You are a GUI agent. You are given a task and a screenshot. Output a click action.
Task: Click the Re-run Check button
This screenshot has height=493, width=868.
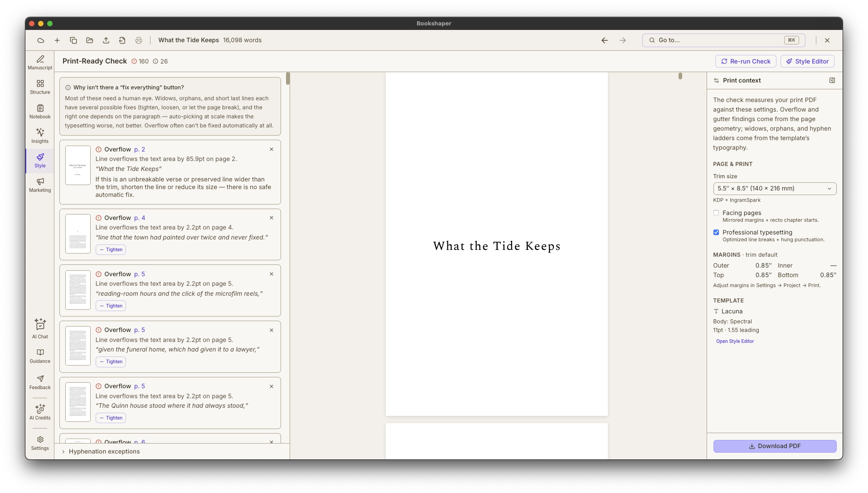pos(746,61)
